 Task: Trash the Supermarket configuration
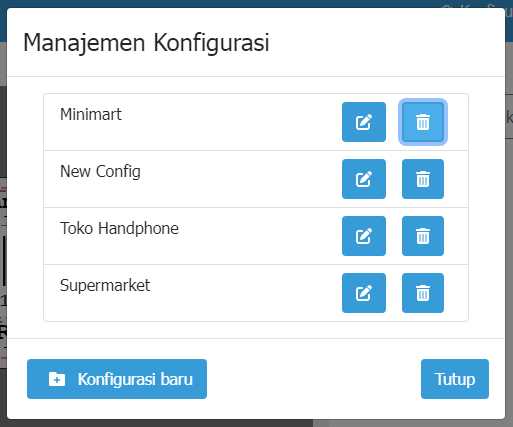pos(423,293)
